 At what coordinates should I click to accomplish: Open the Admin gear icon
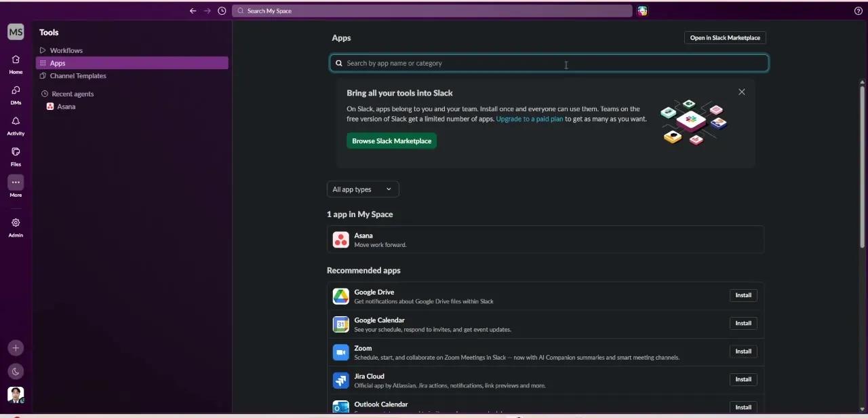(x=16, y=223)
